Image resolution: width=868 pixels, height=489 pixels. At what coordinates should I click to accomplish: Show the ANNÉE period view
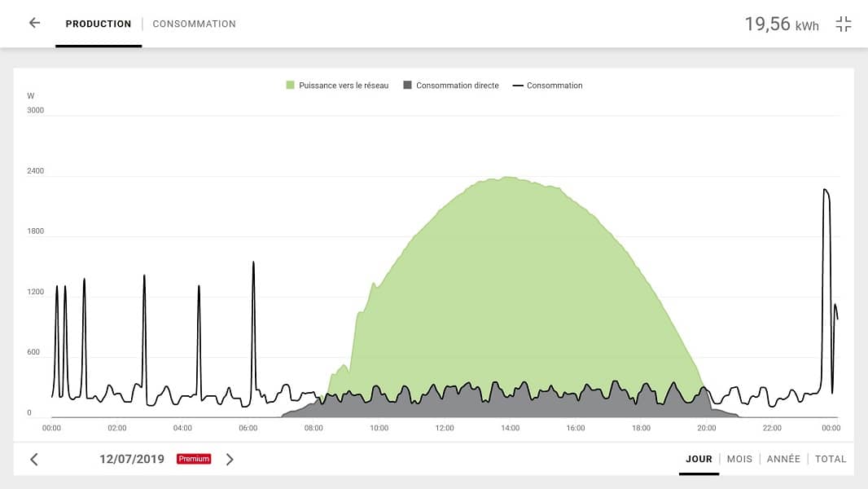click(783, 459)
